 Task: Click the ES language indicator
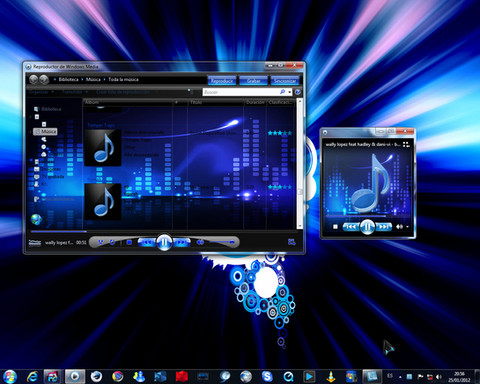(390, 376)
